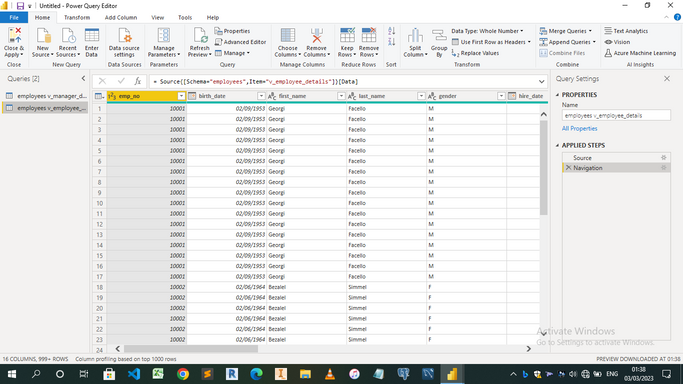Collapse the PROPERTIES section

[558, 94]
